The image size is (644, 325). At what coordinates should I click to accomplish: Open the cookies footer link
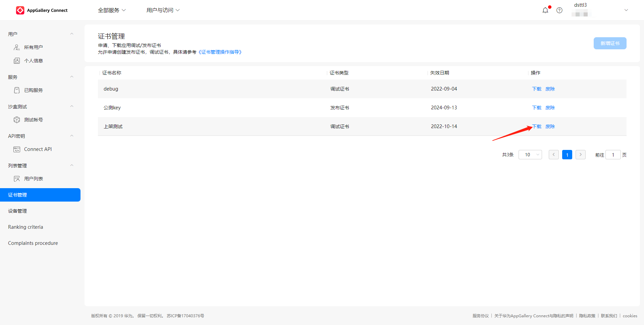coord(630,316)
